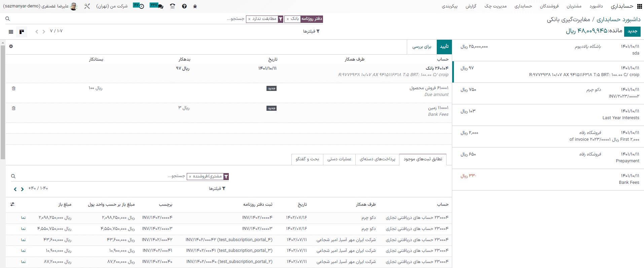Open the مشتریان menu
This screenshot has width=644, height=268.
[574, 6]
